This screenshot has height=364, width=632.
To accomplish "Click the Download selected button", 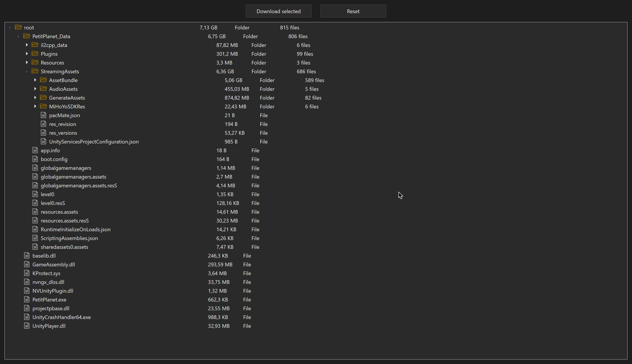I will coord(278,11).
